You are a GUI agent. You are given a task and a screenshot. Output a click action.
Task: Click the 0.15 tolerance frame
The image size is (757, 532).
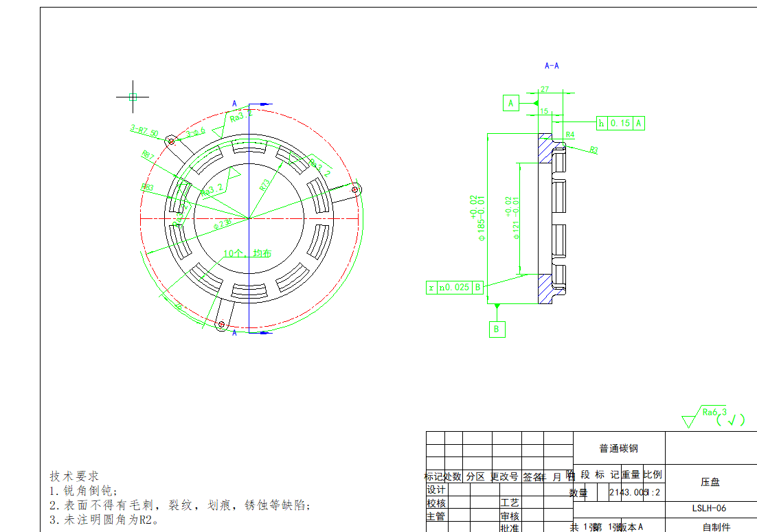click(620, 123)
